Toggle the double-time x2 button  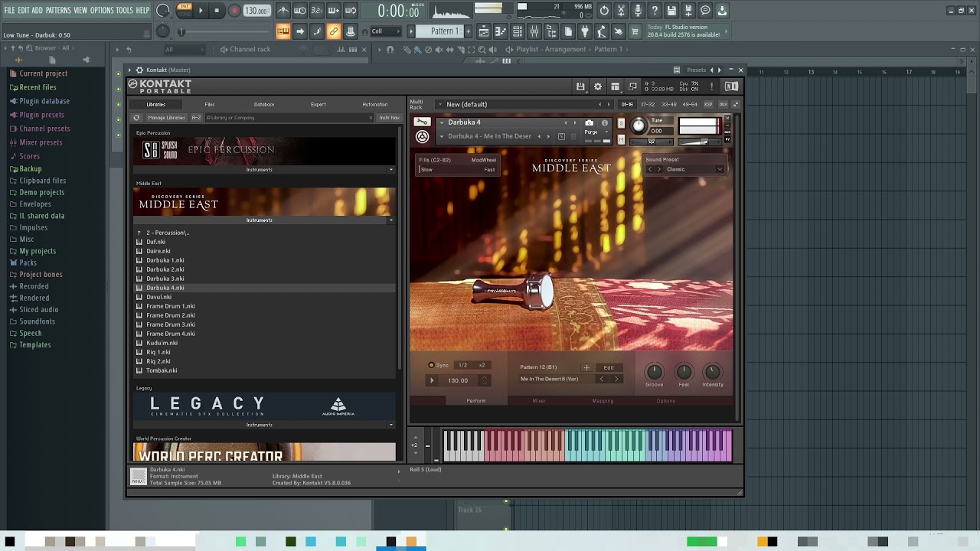482,365
